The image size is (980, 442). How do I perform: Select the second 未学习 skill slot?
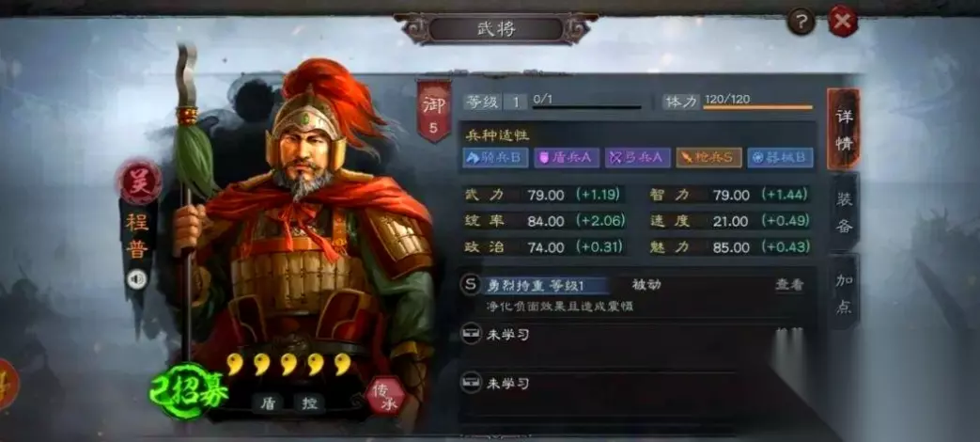pos(637,383)
